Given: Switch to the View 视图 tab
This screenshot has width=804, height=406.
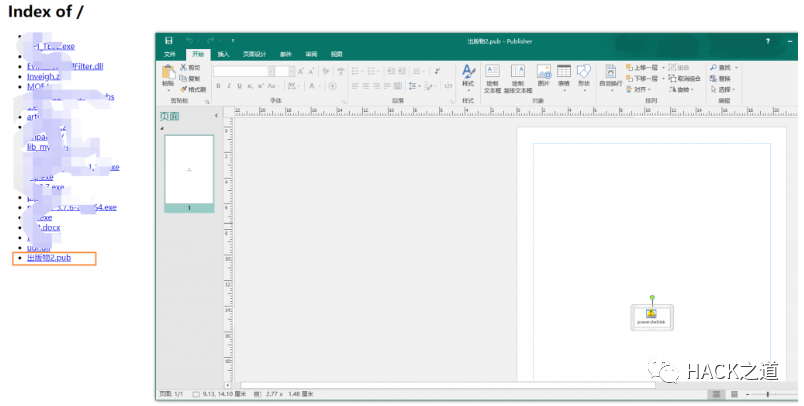Looking at the screenshot, I should click(336, 54).
